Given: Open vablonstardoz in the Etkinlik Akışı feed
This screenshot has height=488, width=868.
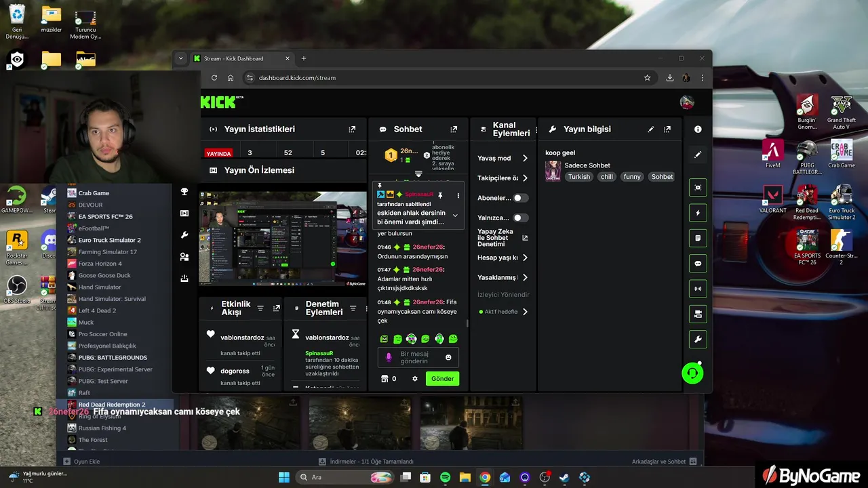Looking at the screenshot, I should tap(241, 338).
